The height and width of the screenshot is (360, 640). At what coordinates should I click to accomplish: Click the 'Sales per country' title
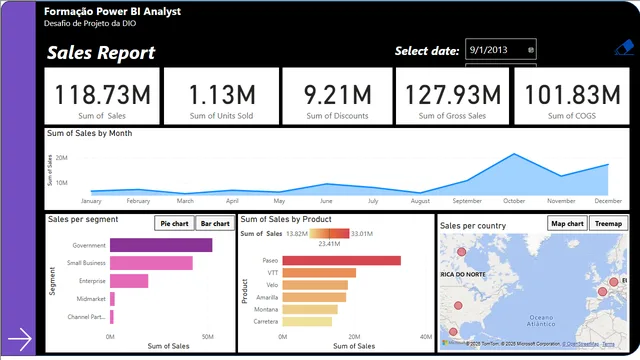coord(473,226)
